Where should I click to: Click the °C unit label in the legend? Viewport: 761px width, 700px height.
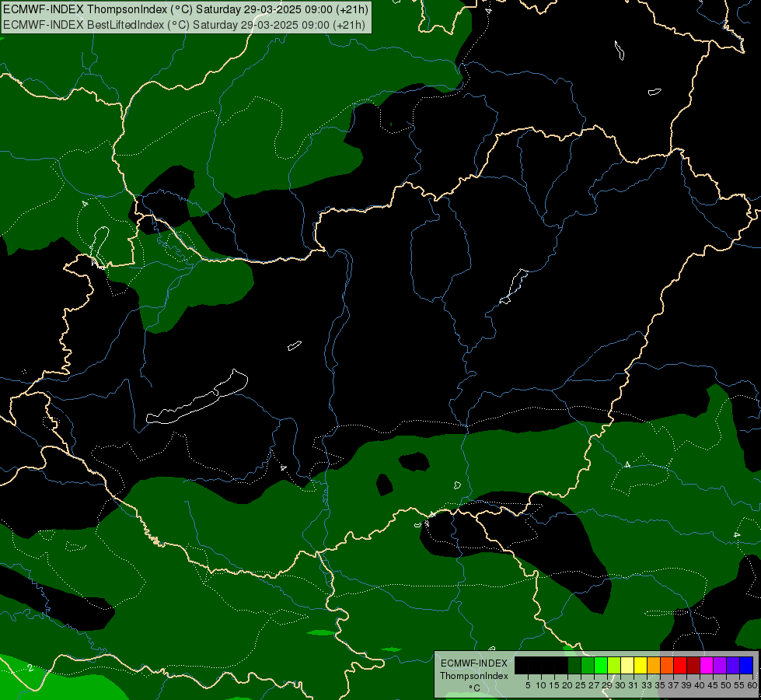pos(475,688)
